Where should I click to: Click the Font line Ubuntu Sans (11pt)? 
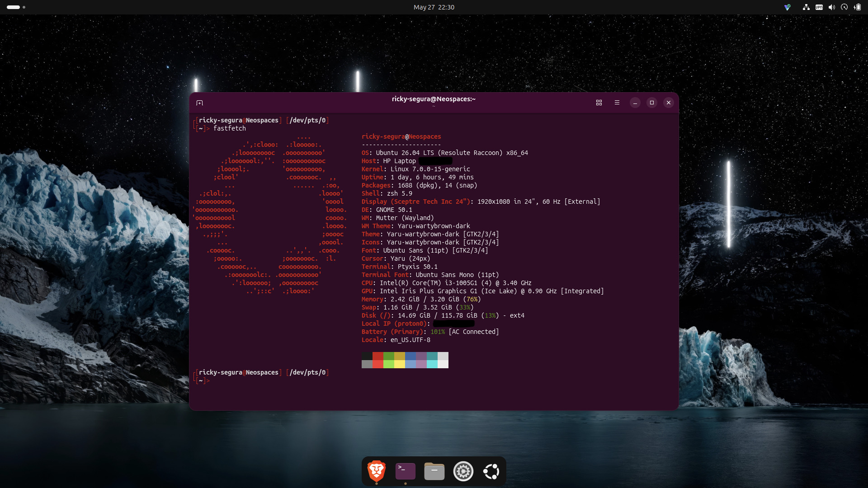tap(425, 250)
